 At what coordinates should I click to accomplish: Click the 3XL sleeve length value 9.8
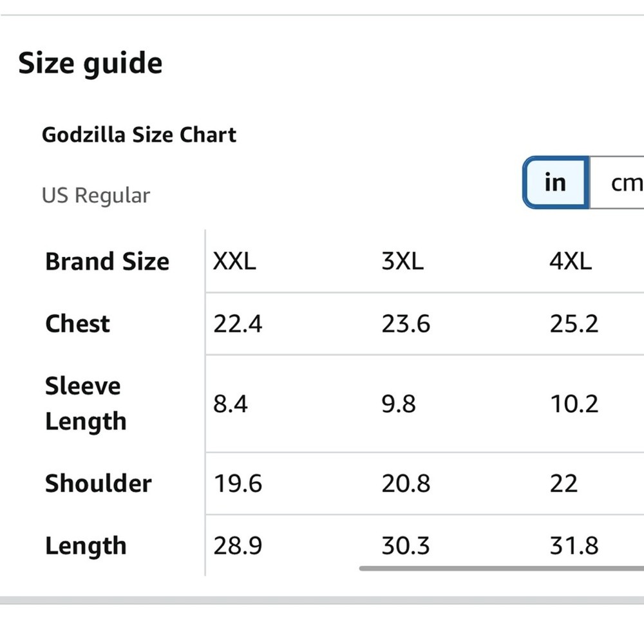(x=399, y=404)
